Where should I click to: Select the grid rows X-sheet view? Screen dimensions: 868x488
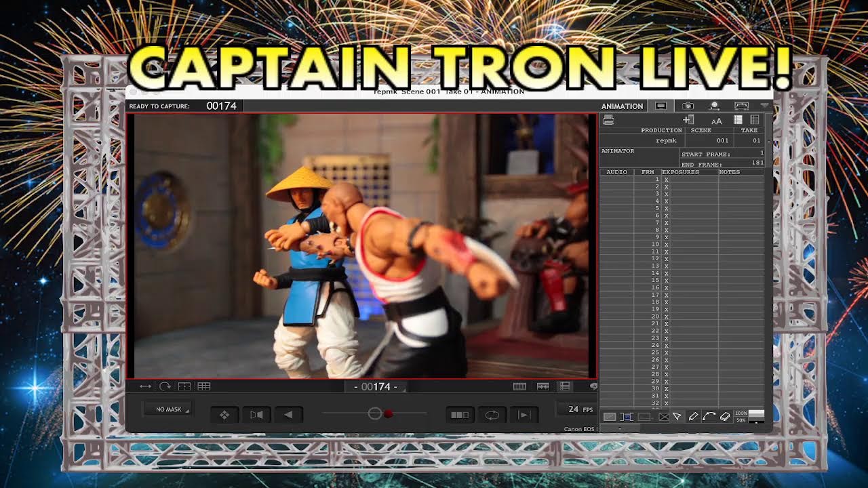[x=755, y=120]
